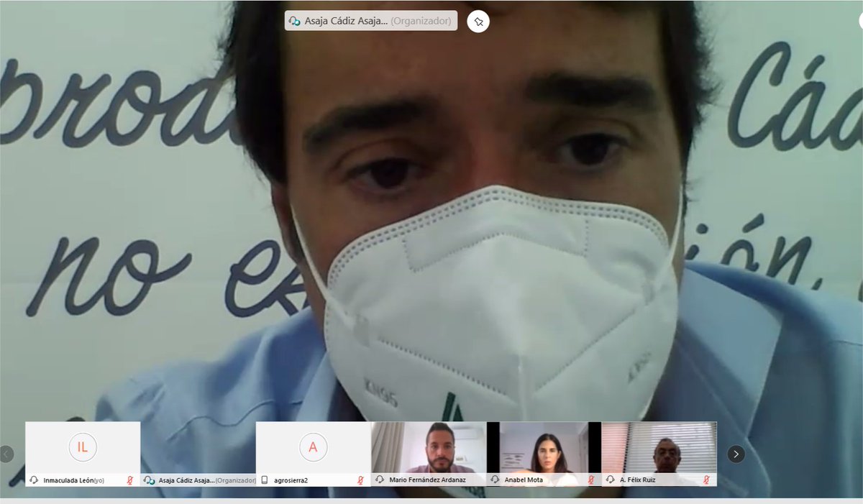This screenshot has width=863, height=504.
Task: Click muted microphone icon for agrosierra2
Action: 360,480
